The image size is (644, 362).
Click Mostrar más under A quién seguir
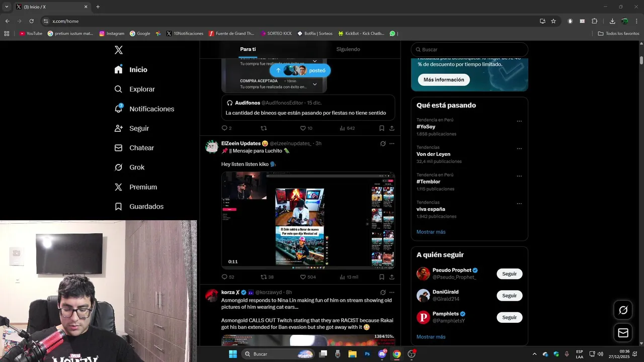coord(431,337)
